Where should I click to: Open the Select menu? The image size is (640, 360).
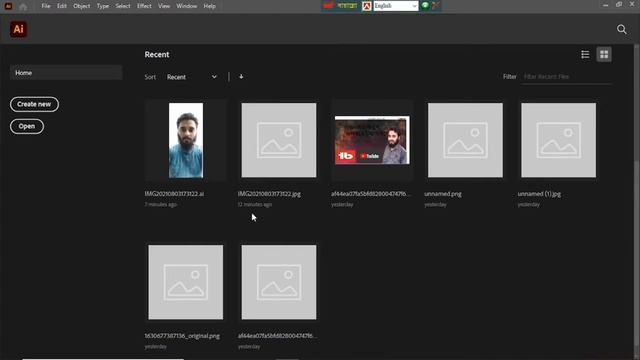pos(123,6)
